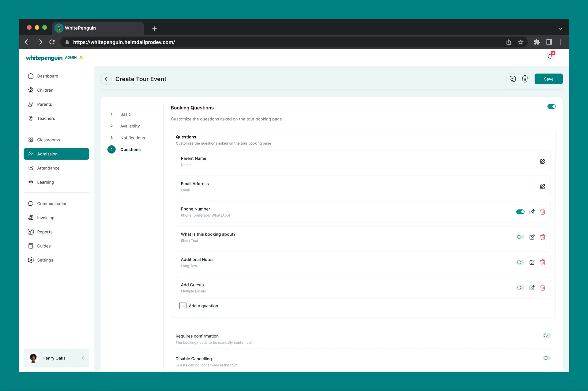588x391 pixels.
Task: Select step 4 Questions
Action: pyautogui.click(x=130, y=150)
